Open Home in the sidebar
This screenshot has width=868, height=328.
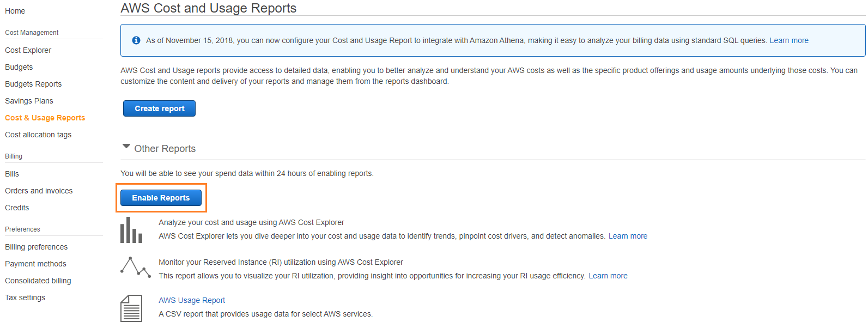[x=15, y=11]
